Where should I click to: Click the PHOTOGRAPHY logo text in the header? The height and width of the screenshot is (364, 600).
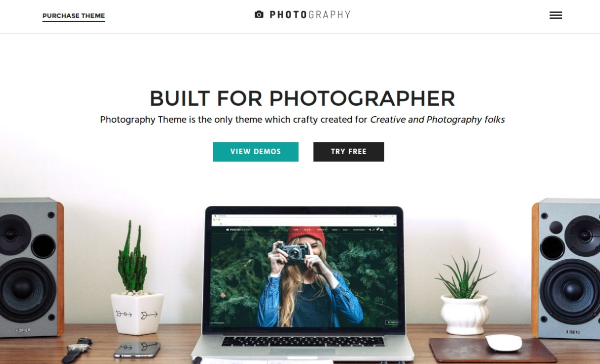pos(310,15)
